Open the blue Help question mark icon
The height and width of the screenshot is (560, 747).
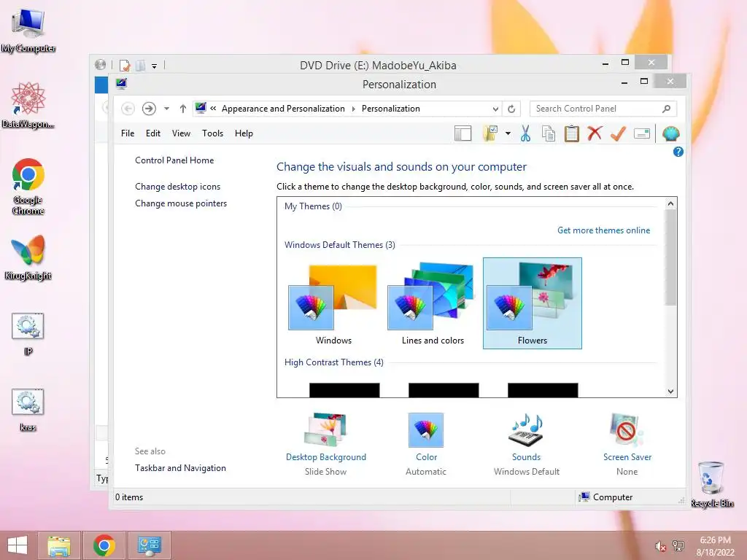coord(678,152)
